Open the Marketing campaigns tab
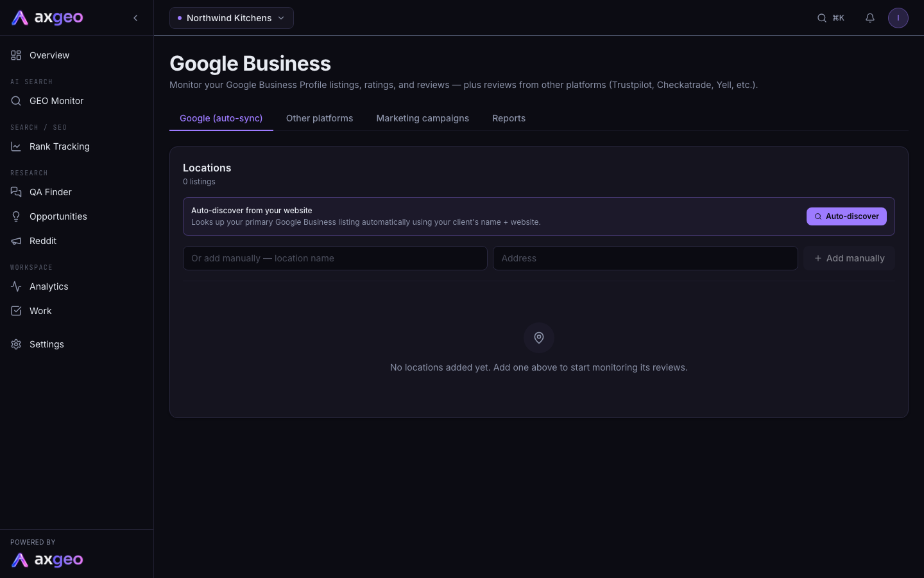 point(423,118)
